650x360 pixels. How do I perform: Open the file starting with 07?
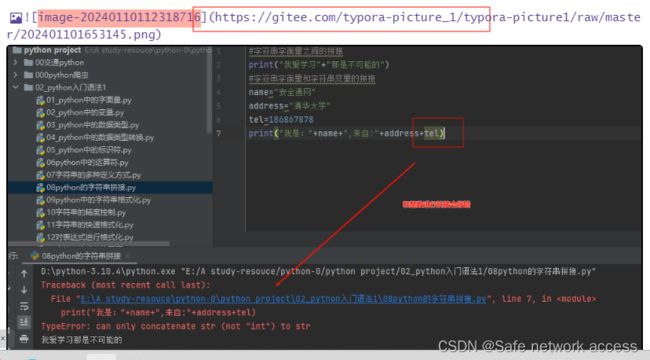tap(93, 175)
